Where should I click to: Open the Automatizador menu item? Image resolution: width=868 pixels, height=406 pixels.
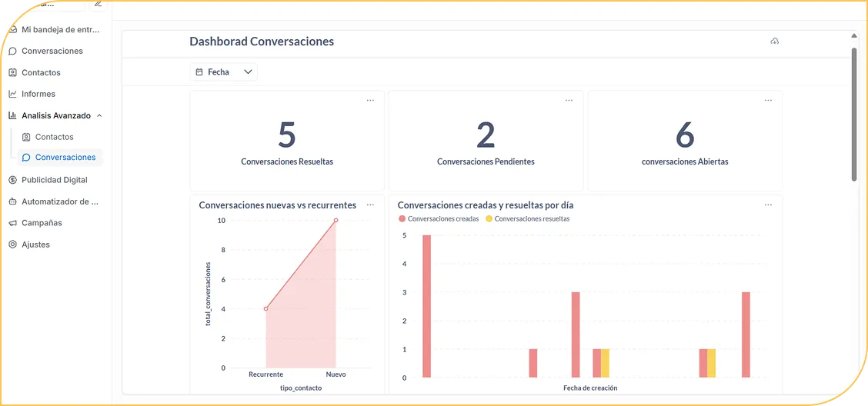pyautogui.click(x=59, y=201)
